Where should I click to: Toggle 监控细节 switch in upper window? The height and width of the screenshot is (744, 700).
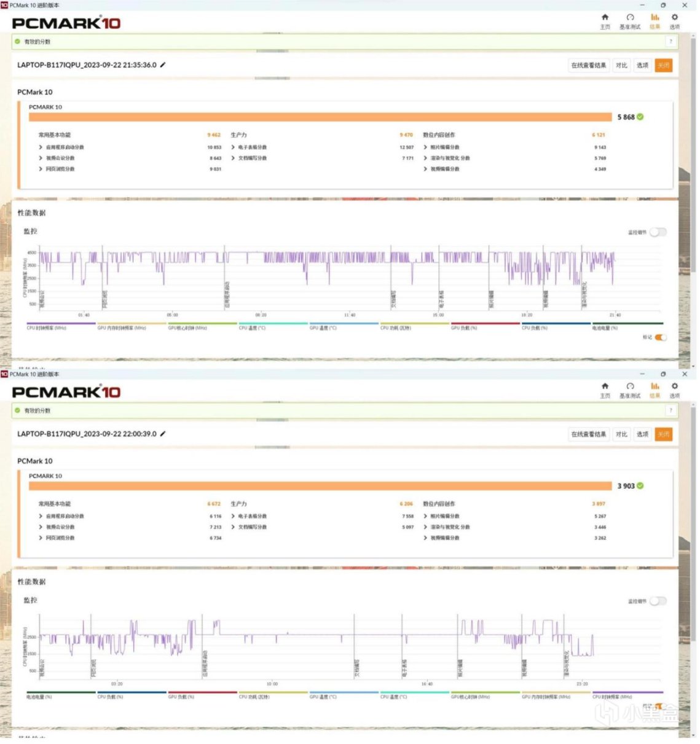point(658,232)
